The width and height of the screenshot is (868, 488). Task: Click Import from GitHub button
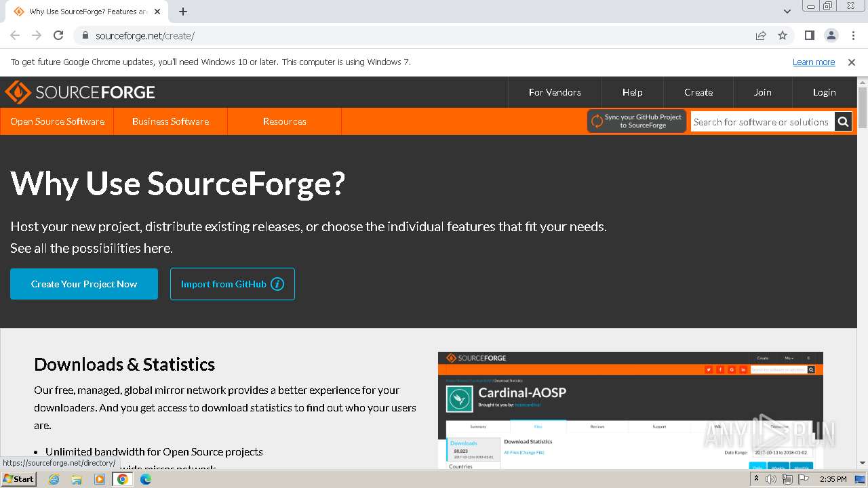point(233,284)
